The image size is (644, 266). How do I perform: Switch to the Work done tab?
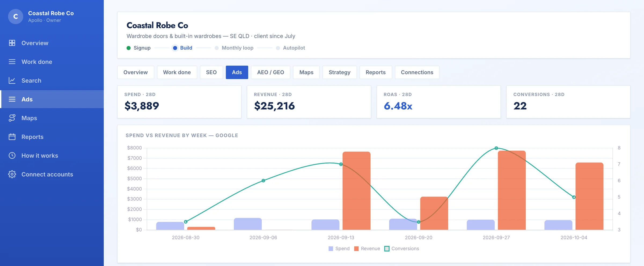[177, 72]
